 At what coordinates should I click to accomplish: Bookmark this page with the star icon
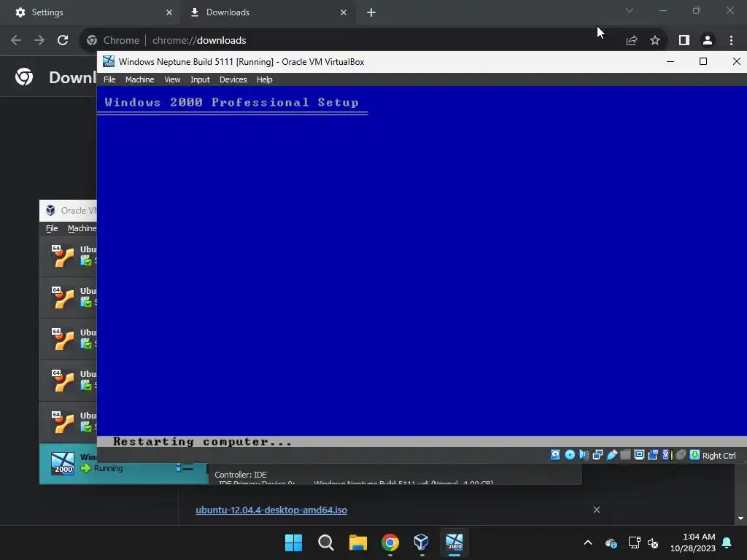pos(655,41)
